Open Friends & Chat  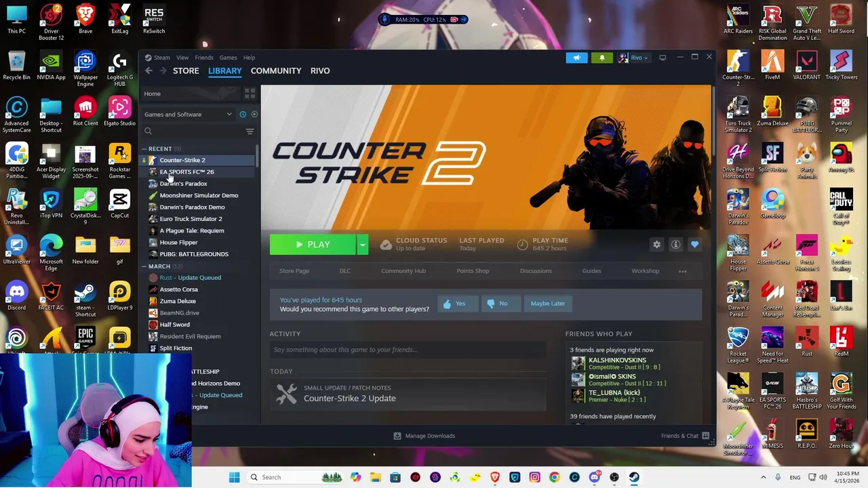tap(685, 436)
